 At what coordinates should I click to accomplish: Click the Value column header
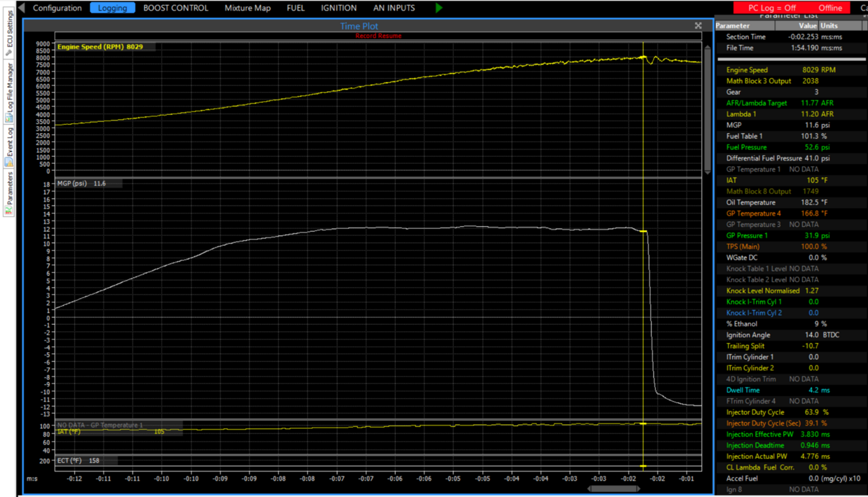click(807, 26)
